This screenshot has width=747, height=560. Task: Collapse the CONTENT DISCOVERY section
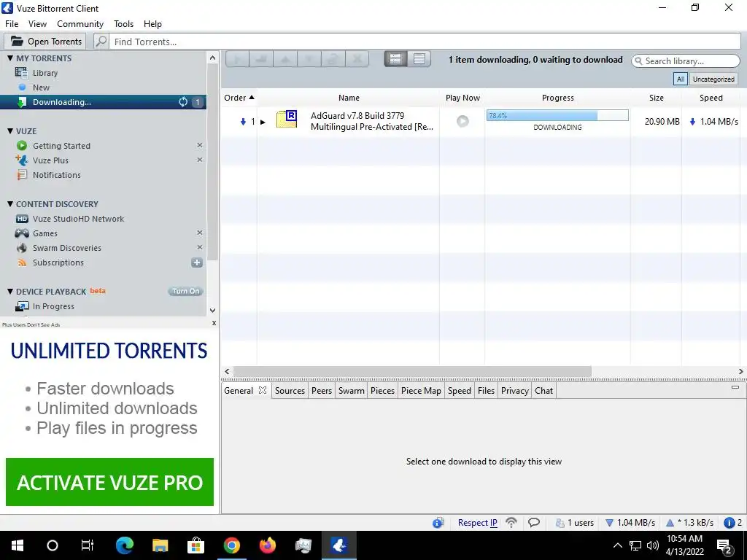pos(10,204)
